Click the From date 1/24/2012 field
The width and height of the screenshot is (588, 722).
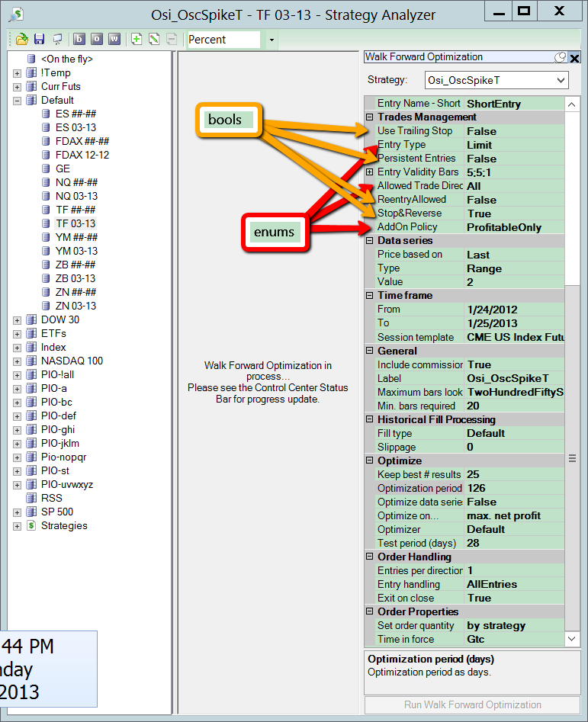coord(514,310)
